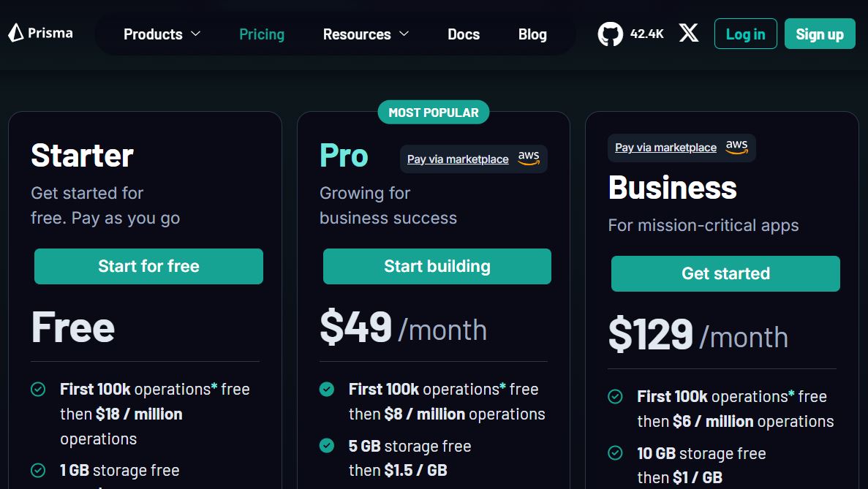
Task: Open the Resources dropdown menu
Action: point(357,34)
